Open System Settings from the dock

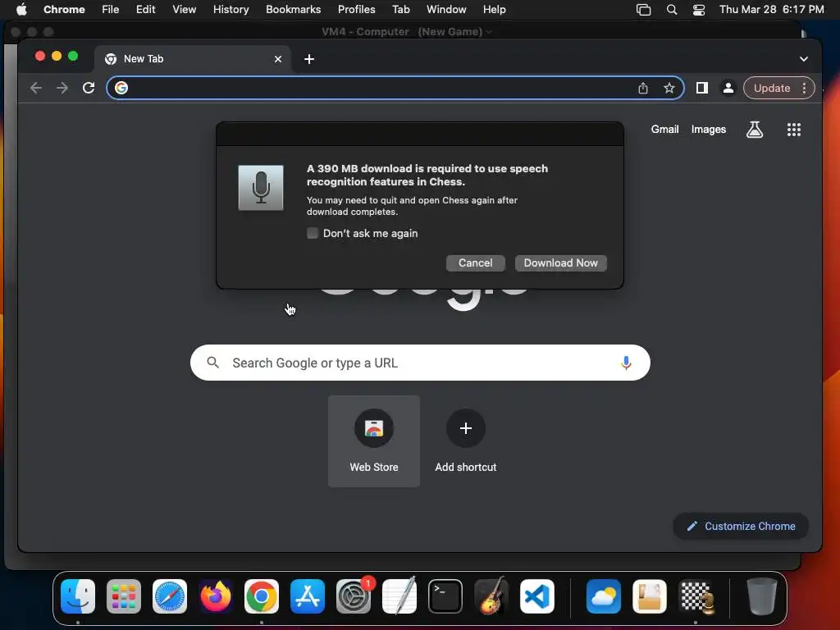click(354, 596)
